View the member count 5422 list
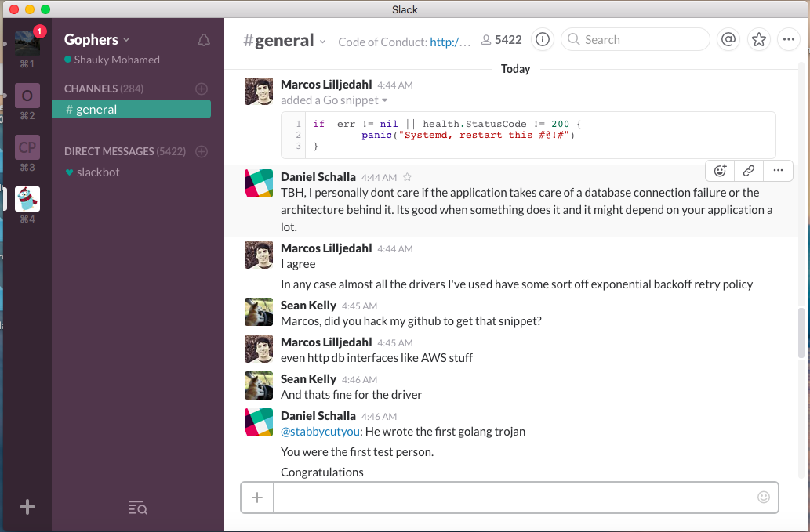 coord(502,40)
